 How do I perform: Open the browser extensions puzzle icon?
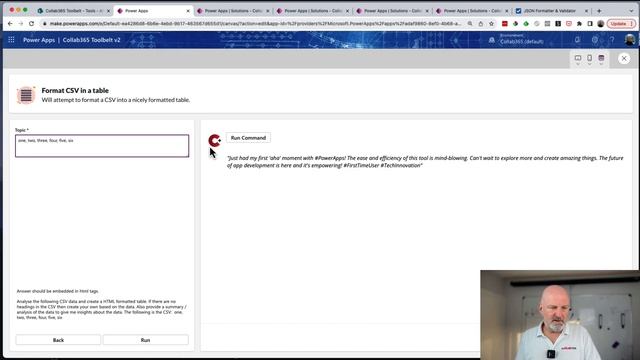[x=579, y=24]
